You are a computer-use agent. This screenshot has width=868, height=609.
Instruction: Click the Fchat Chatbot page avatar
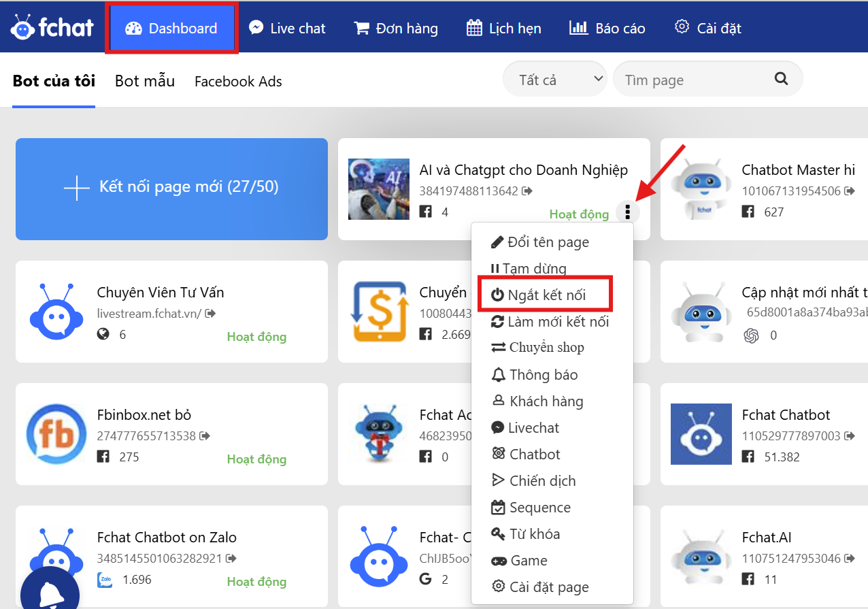(701, 434)
